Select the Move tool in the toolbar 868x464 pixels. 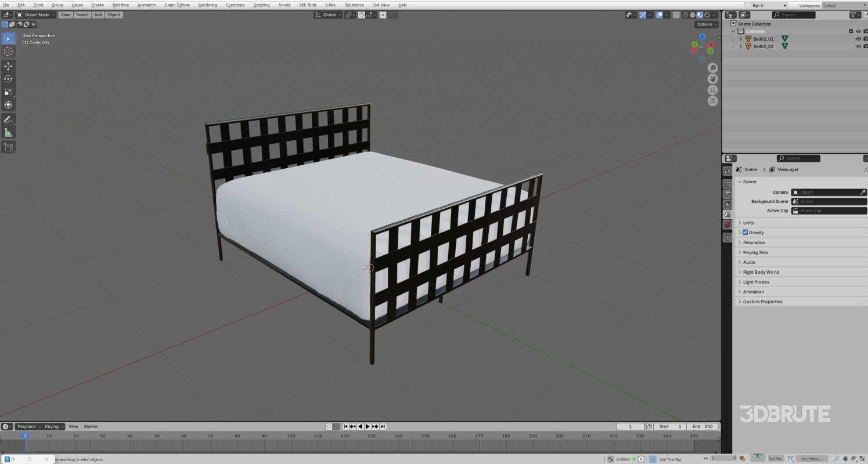pos(8,66)
